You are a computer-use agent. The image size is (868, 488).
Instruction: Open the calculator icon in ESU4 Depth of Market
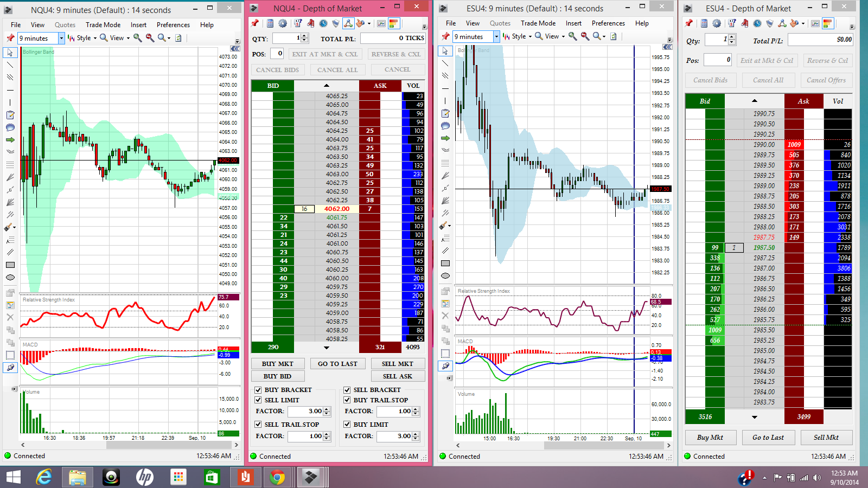click(704, 23)
